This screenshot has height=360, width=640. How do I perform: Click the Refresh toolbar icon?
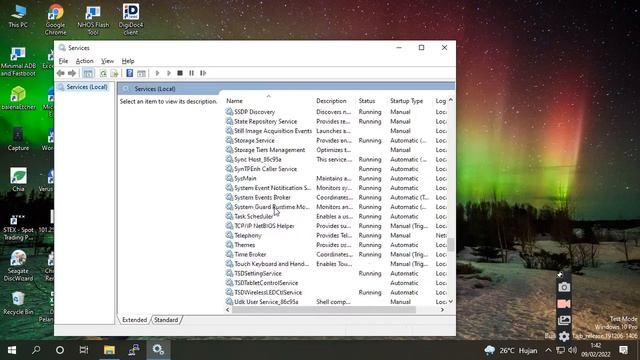(103, 73)
